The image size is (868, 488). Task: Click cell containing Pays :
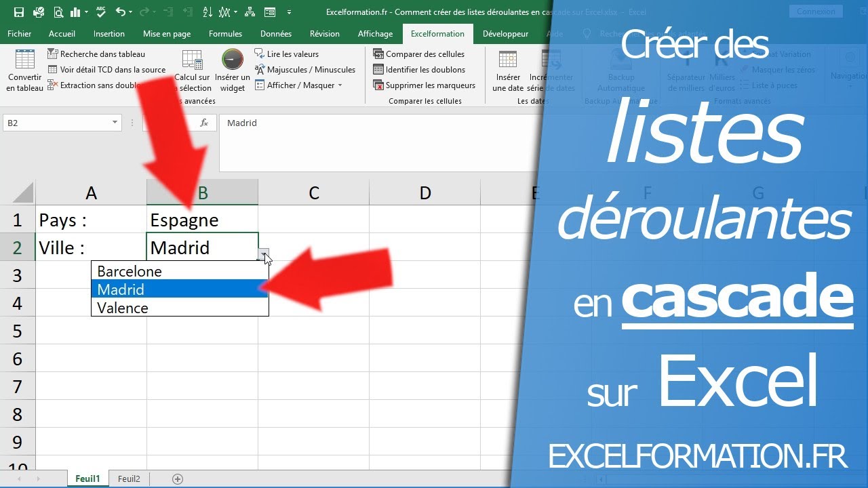click(91, 220)
